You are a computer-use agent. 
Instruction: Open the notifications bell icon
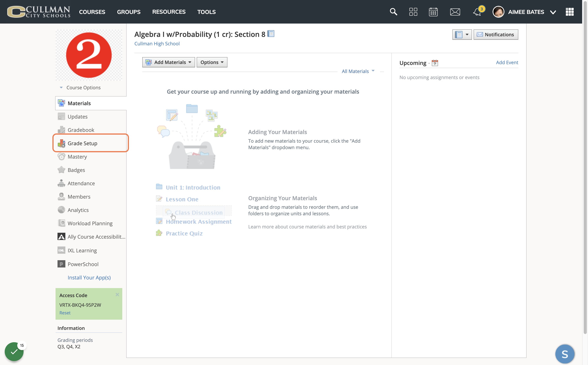(477, 12)
